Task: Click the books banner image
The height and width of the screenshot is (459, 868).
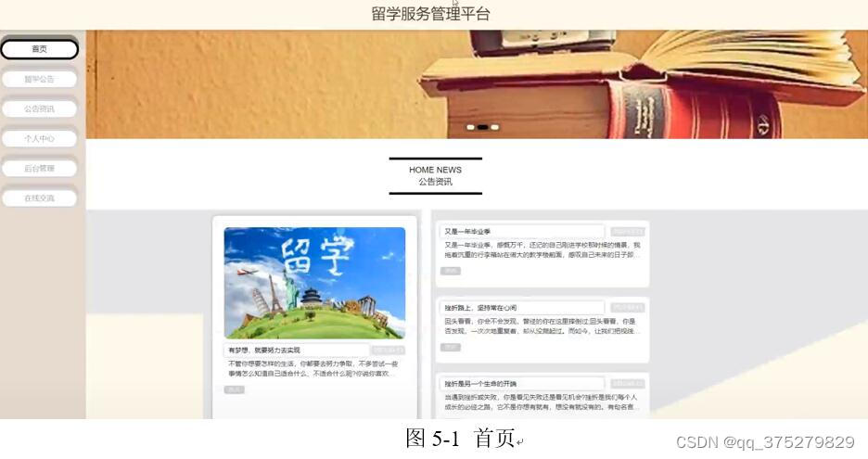Action: pyautogui.click(x=477, y=84)
